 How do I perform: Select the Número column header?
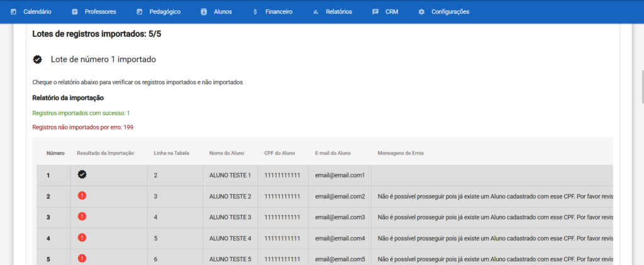point(55,153)
